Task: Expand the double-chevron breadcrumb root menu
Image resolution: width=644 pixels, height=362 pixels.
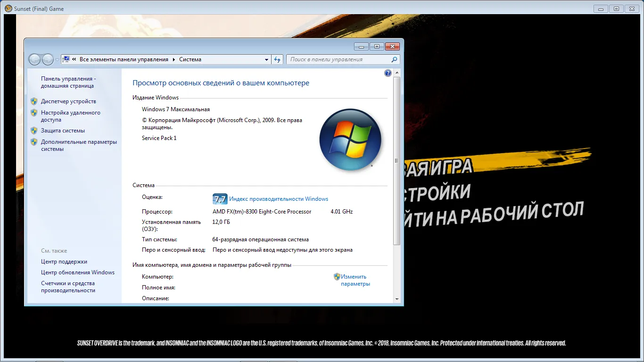Action: click(74, 59)
